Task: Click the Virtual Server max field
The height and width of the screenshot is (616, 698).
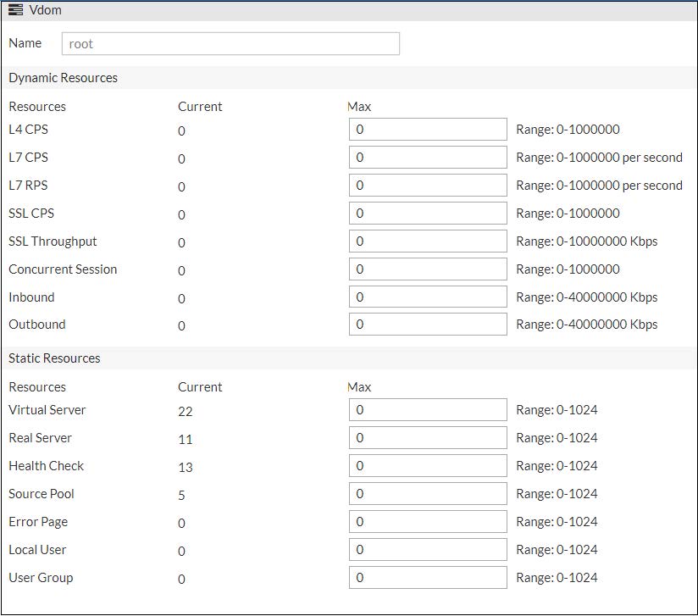Action: (x=428, y=410)
